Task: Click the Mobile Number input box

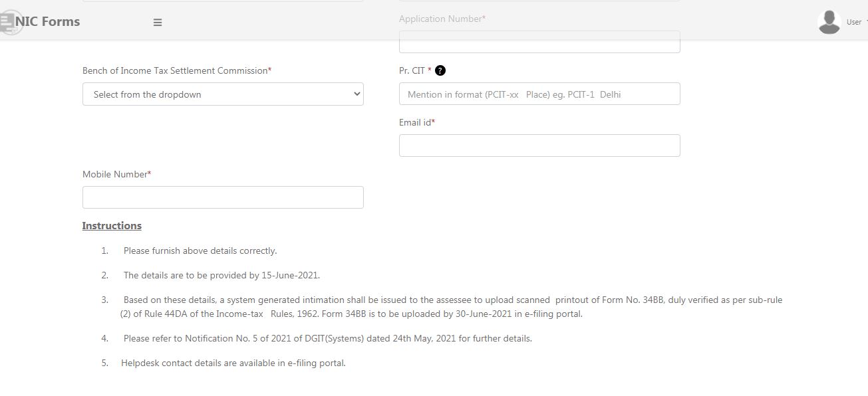Action: 222,197
